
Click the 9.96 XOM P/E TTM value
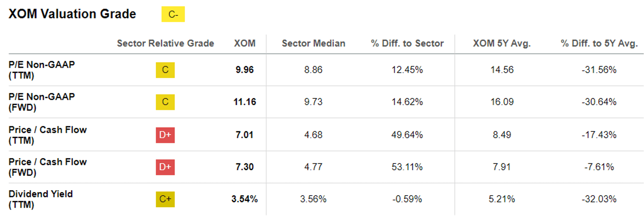[x=245, y=70]
